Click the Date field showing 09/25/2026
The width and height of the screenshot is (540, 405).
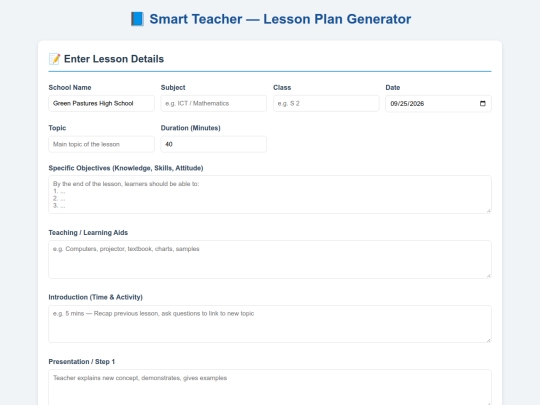(x=438, y=104)
